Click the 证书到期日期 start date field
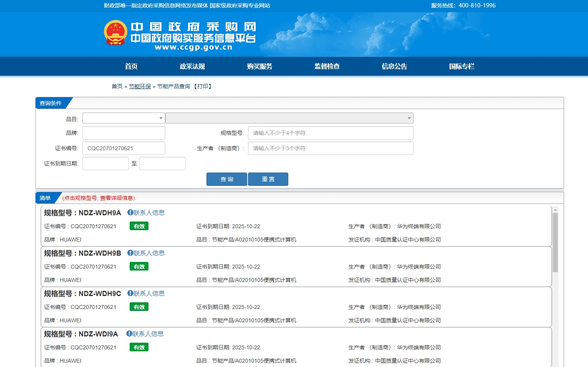The height and width of the screenshot is (367, 588). (105, 164)
